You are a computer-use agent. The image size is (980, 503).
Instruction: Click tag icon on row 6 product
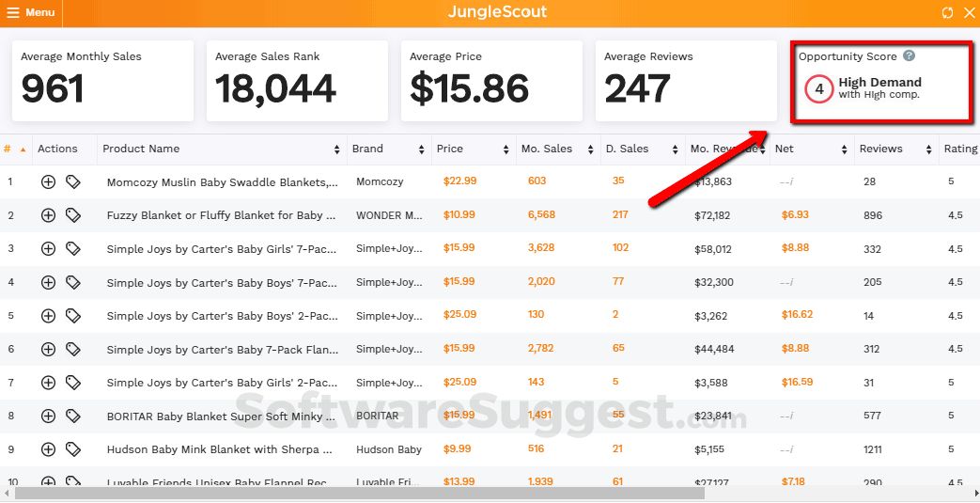pyautogui.click(x=73, y=349)
